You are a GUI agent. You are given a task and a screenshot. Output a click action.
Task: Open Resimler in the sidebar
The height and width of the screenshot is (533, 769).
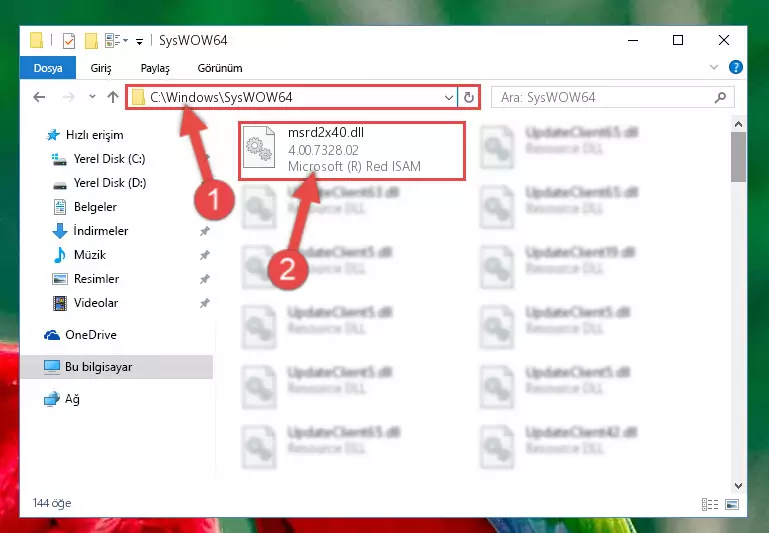point(85,279)
